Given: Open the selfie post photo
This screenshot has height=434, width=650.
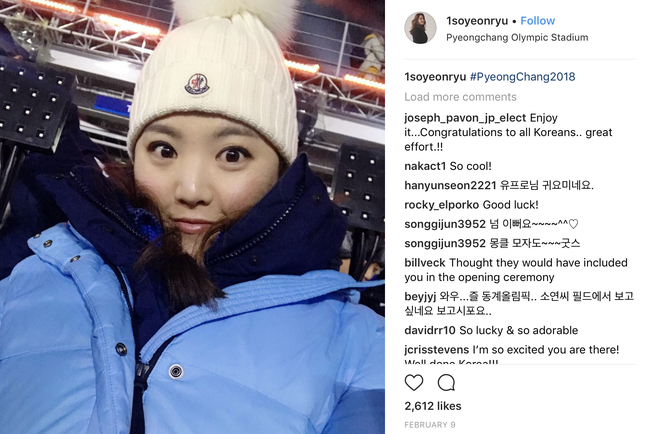Looking at the screenshot, I should click(192, 217).
